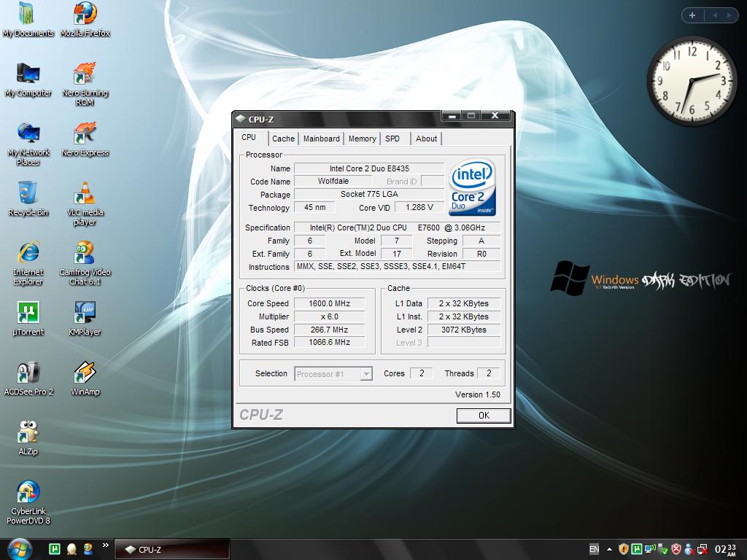Open the SPD tab
Image resolution: width=747 pixels, height=560 pixels.
[392, 139]
